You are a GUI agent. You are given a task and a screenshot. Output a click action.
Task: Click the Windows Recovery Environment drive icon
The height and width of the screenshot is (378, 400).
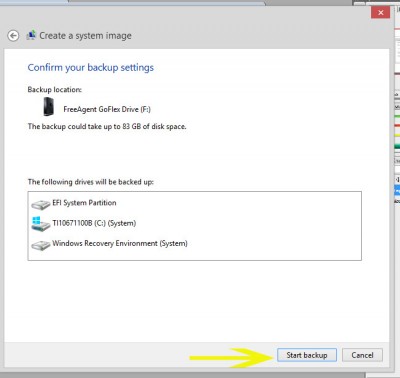pos(41,245)
